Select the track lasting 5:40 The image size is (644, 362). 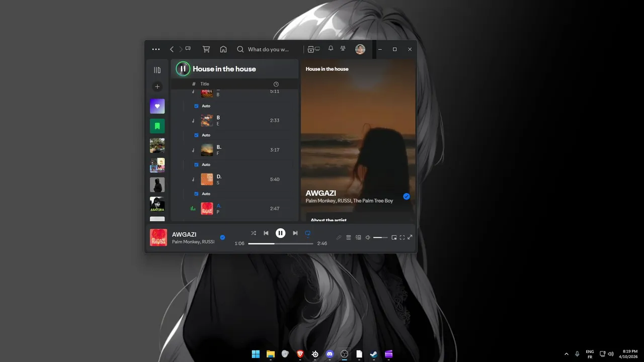(234, 179)
